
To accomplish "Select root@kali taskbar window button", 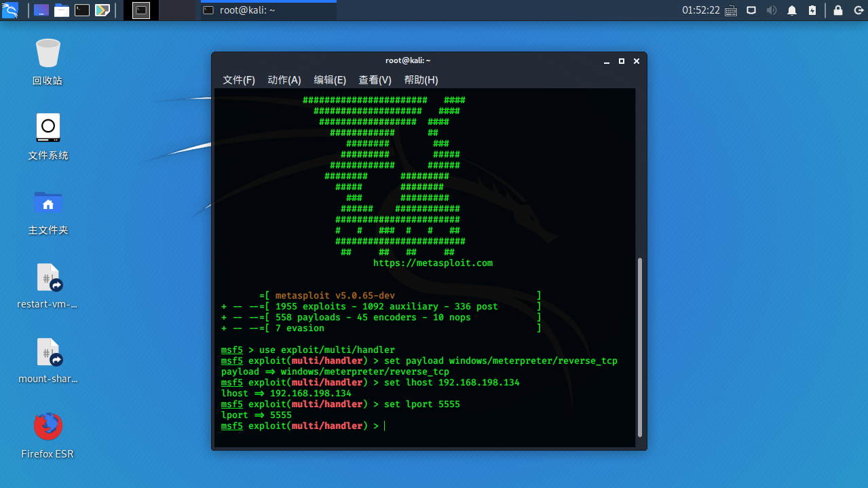I will 268,10.
